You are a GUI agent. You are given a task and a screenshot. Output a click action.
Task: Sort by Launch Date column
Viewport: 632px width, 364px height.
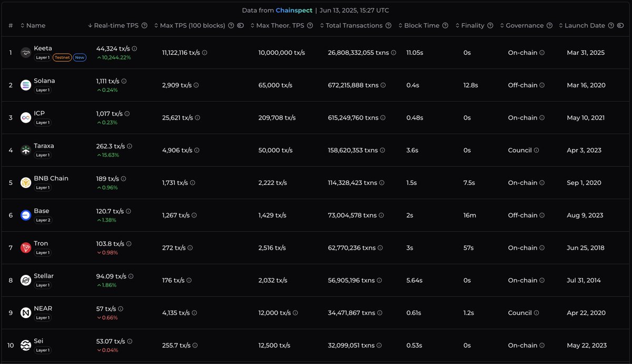click(x=582, y=25)
